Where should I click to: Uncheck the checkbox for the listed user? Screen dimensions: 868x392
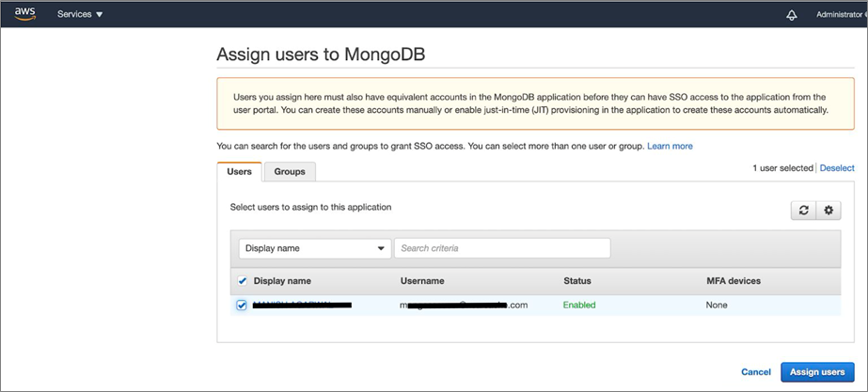point(242,306)
